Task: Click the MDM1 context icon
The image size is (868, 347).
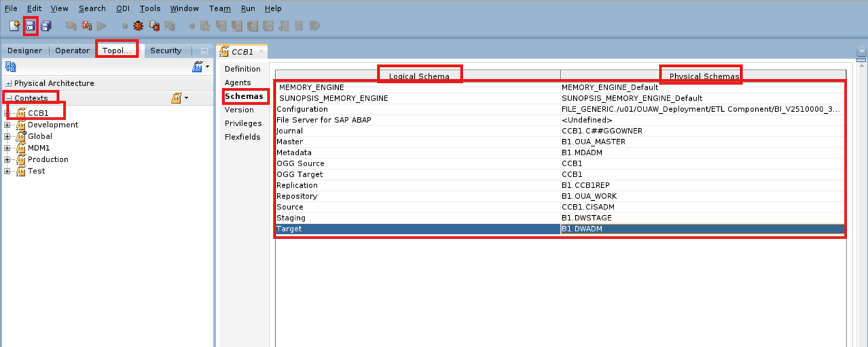Action: [x=21, y=148]
